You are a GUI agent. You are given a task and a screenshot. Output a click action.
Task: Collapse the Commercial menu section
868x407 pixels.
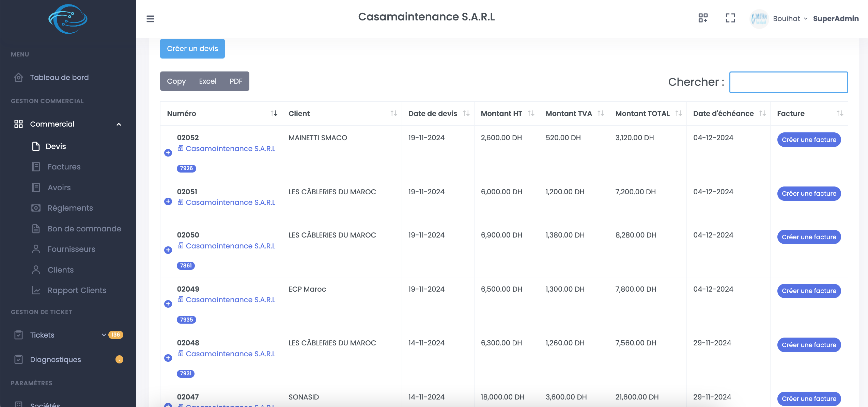point(68,124)
